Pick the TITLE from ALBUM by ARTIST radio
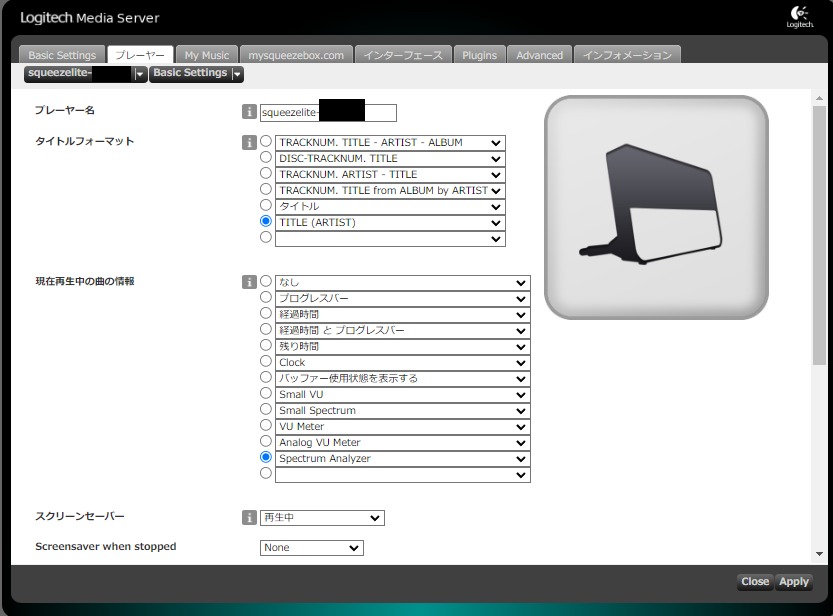Screen dimensions: 833x616 click(x=266, y=189)
